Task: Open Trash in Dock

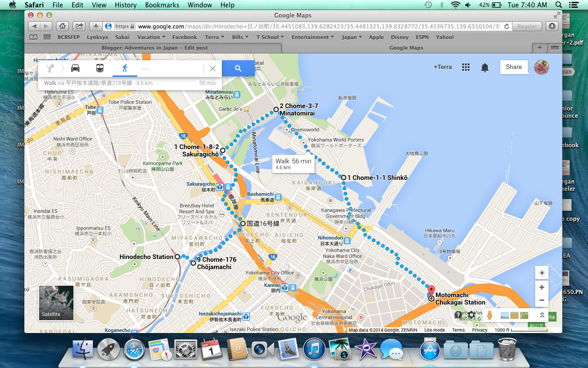Action: [507, 349]
